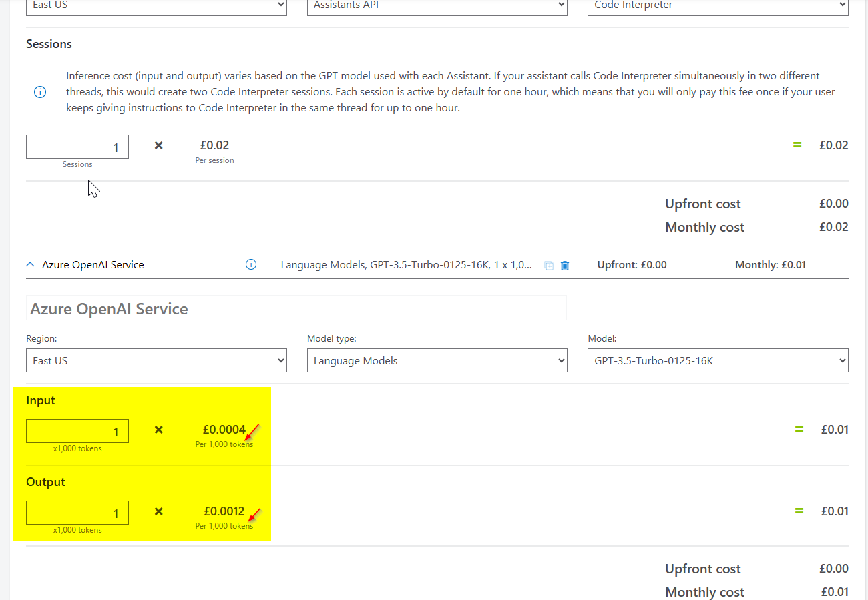This screenshot has height=600, width=868.
Task: Click the Sessions quantity field
Action: click(77, 147)
